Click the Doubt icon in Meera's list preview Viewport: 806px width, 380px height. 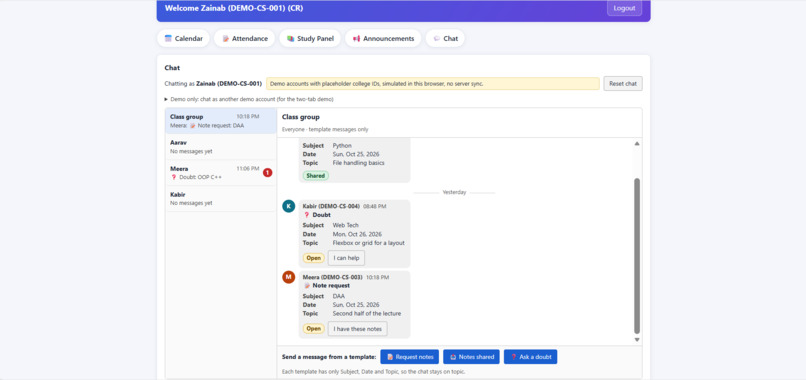pos(173,177)
